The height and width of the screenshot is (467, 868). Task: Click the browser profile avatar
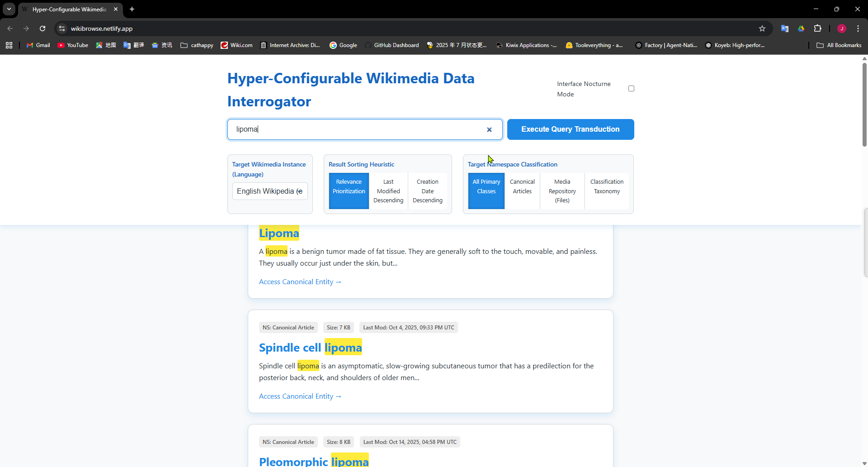[841, 28]
